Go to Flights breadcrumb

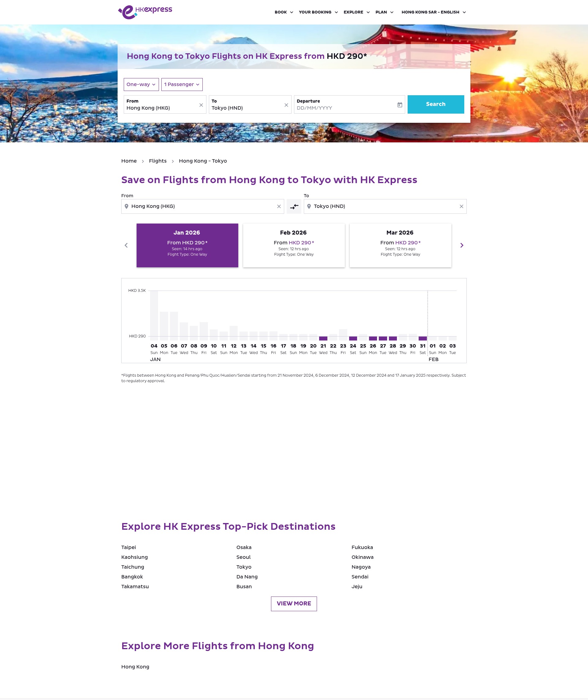pos(158,161)
